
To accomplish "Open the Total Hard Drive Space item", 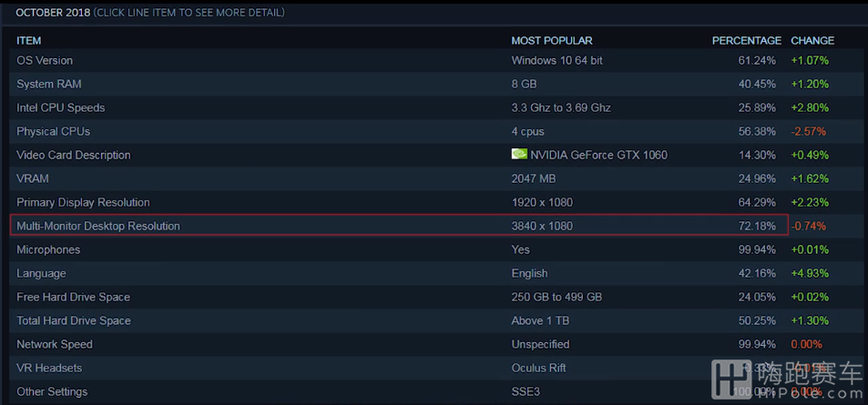I will click(434, 321).
